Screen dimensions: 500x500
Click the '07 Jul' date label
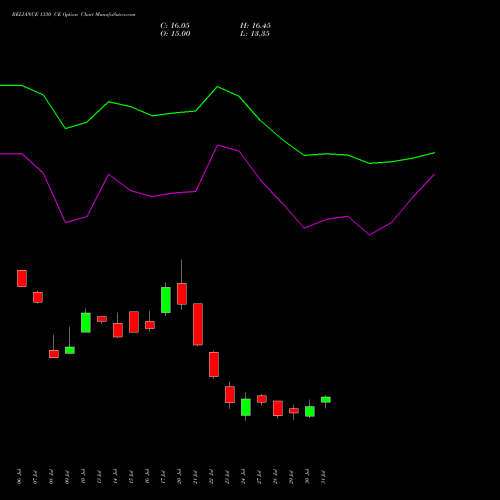(35, 476)
